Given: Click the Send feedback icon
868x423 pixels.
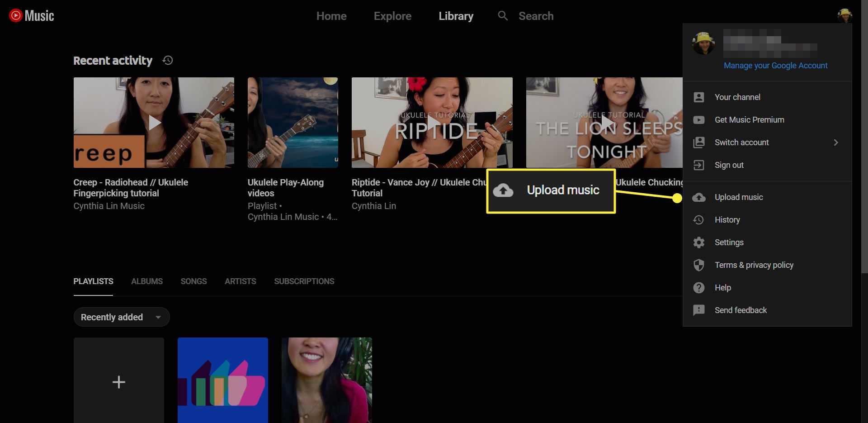Looking at the screenshot, I should [699, 310].
